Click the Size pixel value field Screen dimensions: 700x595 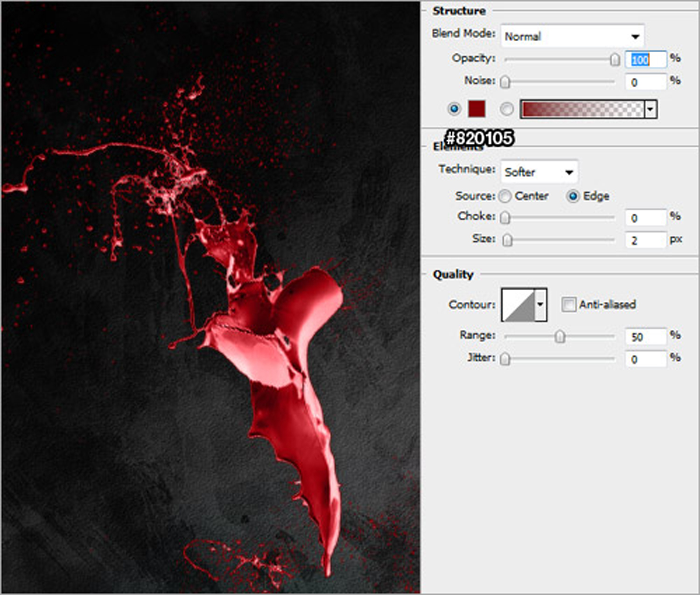point(645,240)
